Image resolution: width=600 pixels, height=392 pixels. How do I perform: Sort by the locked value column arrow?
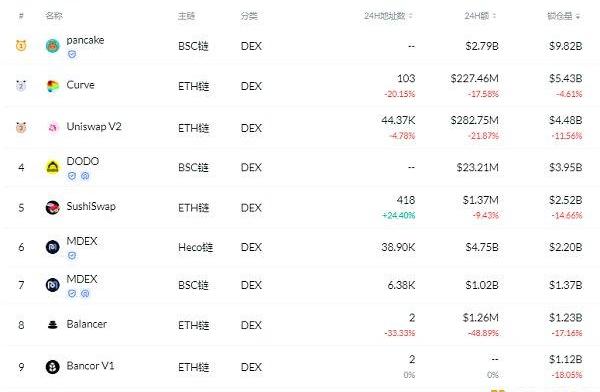[577, 16]
